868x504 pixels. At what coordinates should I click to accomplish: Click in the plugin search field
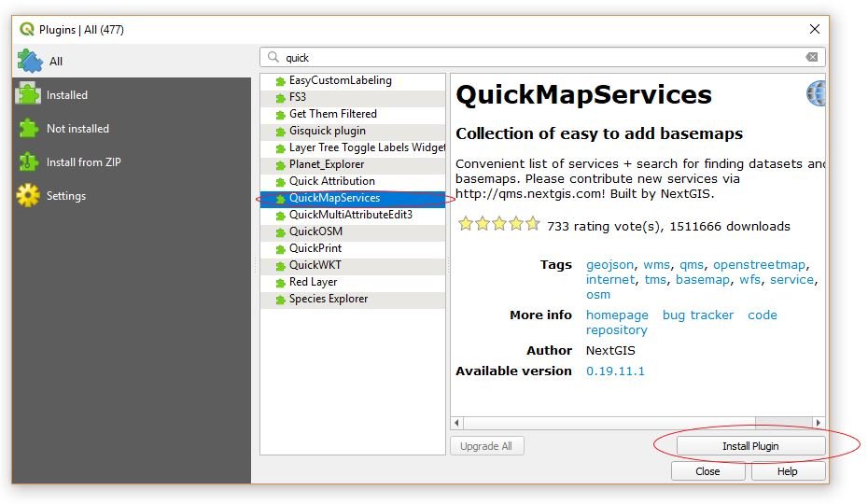[x=542, y=57]
